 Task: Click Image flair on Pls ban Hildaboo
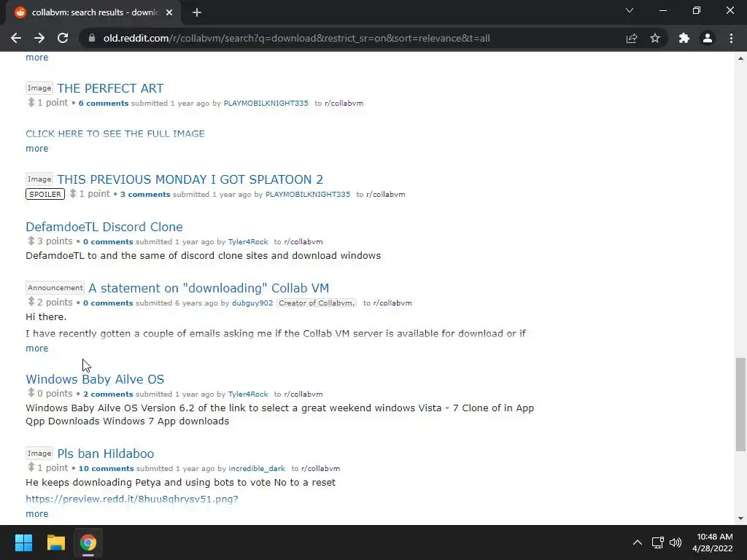point(39,454)
